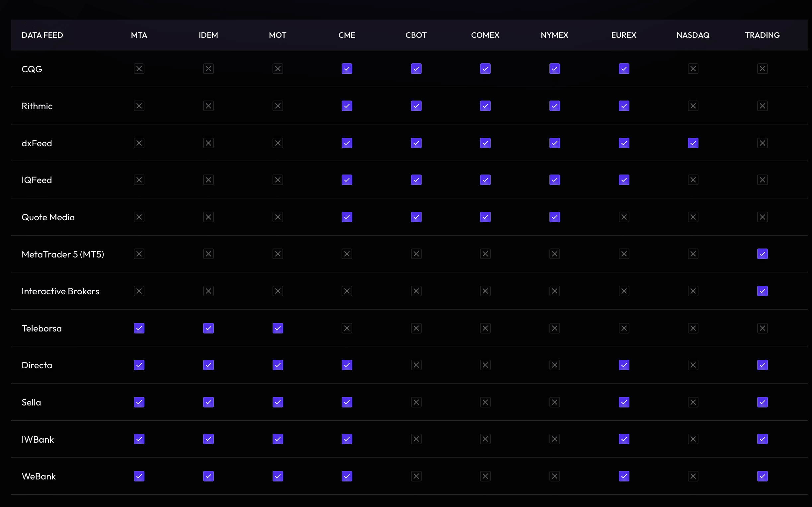Toggle the CQG NYMEX checkbox

554,69
